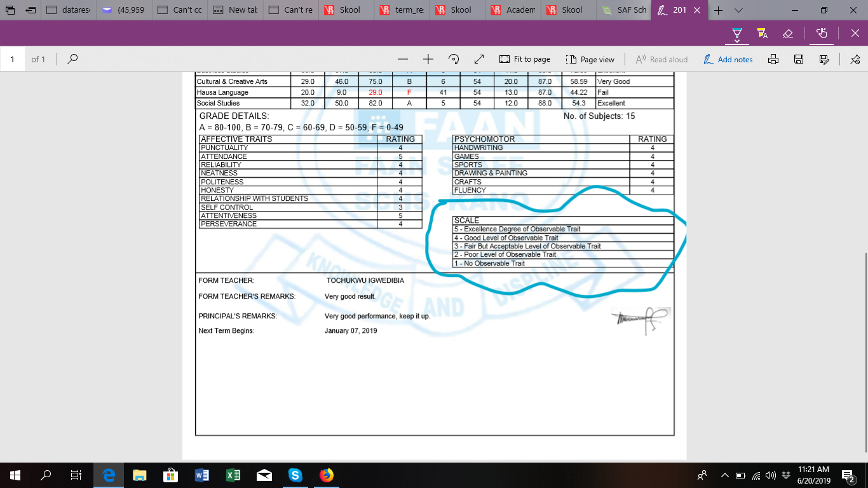This screenshot has height=488, width=868.
Task: Click the page number input field
Action: (x=13, y=59)
